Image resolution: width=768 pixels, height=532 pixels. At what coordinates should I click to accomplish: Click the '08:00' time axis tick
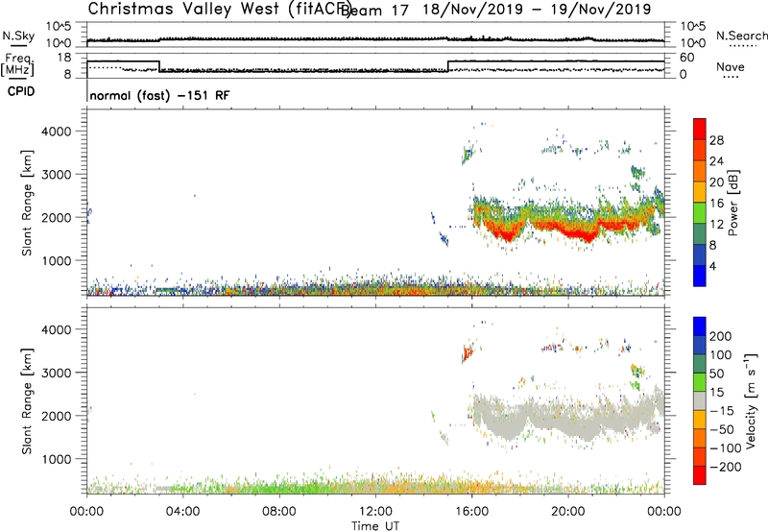(279, 512)
